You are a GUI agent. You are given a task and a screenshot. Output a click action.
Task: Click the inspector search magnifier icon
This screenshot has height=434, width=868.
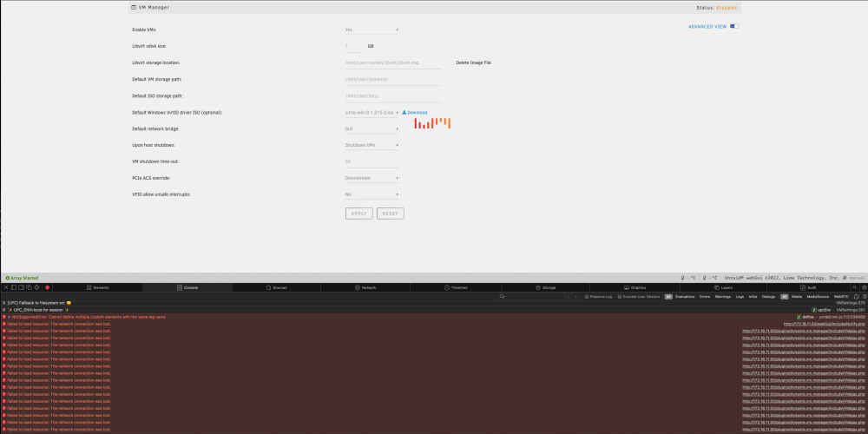855,288
